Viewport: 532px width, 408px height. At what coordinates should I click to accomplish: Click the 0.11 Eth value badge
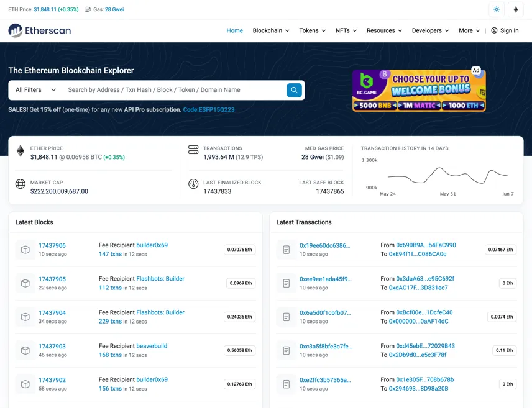point(505,350)
